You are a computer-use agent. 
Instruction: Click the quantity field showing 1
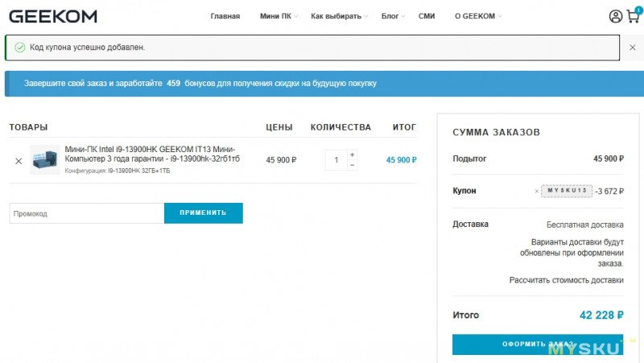336,159
